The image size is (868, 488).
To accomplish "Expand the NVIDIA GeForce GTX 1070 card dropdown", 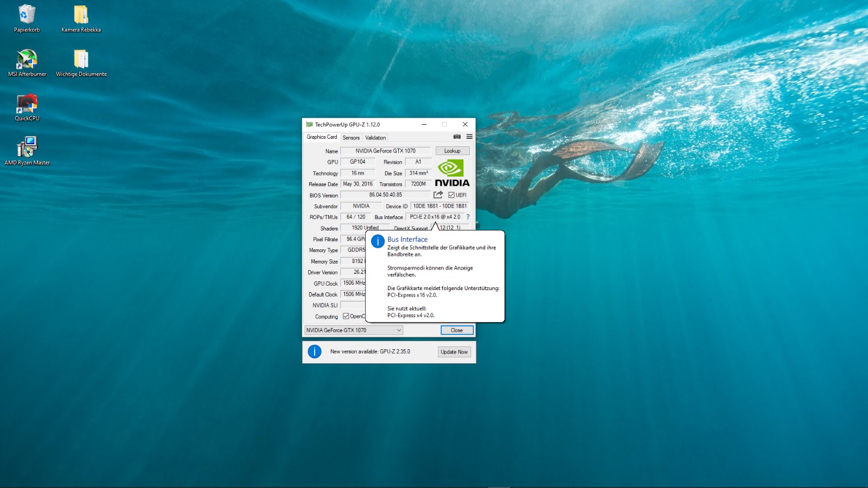I will (354, 330).
